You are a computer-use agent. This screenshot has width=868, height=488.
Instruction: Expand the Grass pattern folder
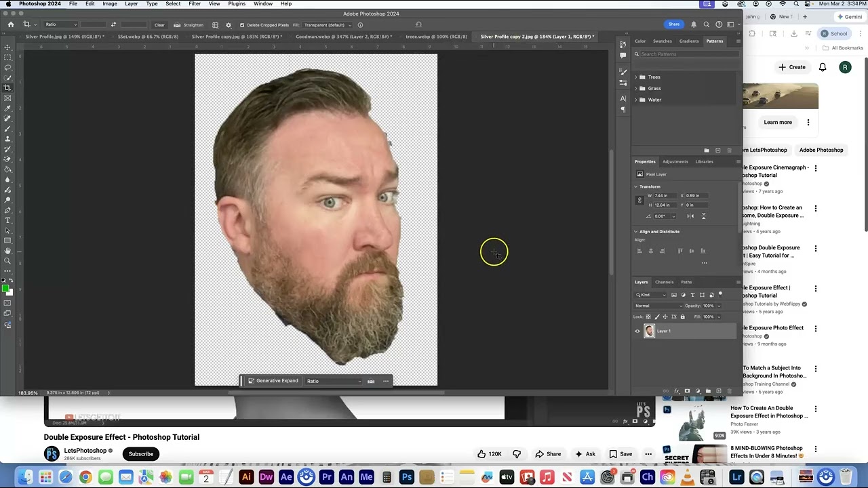pos(636,89)
